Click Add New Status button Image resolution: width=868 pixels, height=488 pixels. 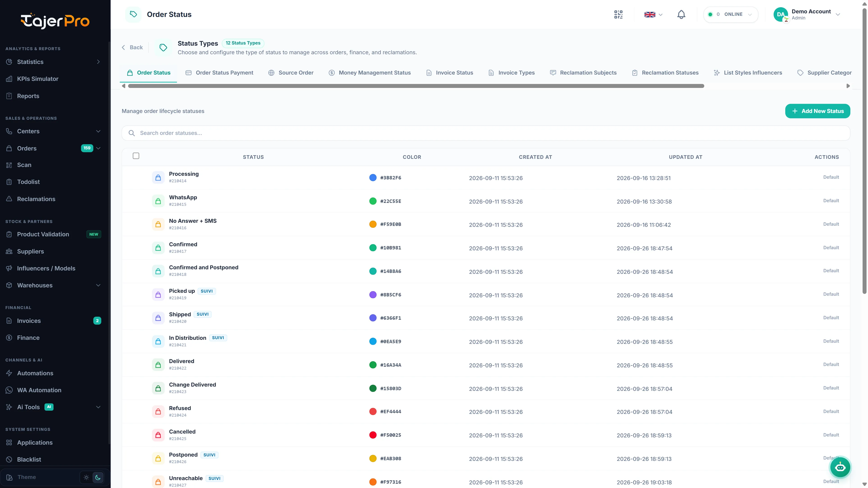coord(817,111)
